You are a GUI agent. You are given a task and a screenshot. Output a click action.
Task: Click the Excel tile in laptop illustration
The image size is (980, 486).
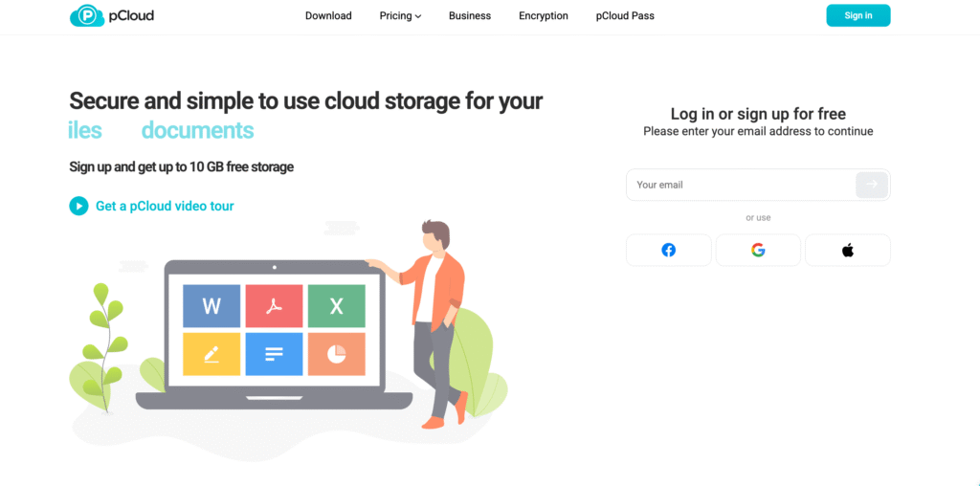tap(336, 306)
